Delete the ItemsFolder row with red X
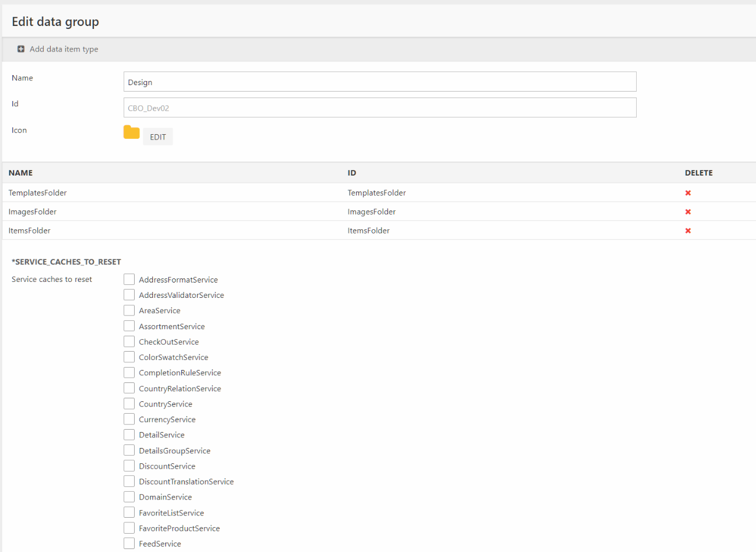The image size is (756, 552). 687,230
